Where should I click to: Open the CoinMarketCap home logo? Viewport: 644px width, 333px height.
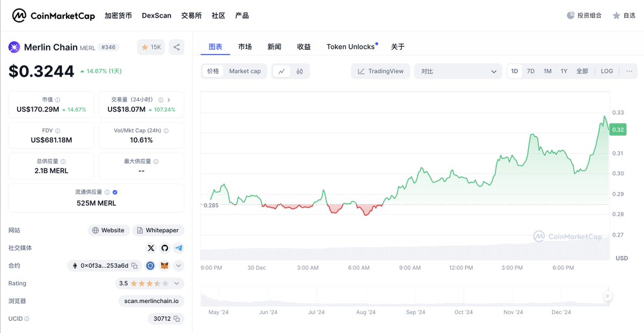pos(54,16)
